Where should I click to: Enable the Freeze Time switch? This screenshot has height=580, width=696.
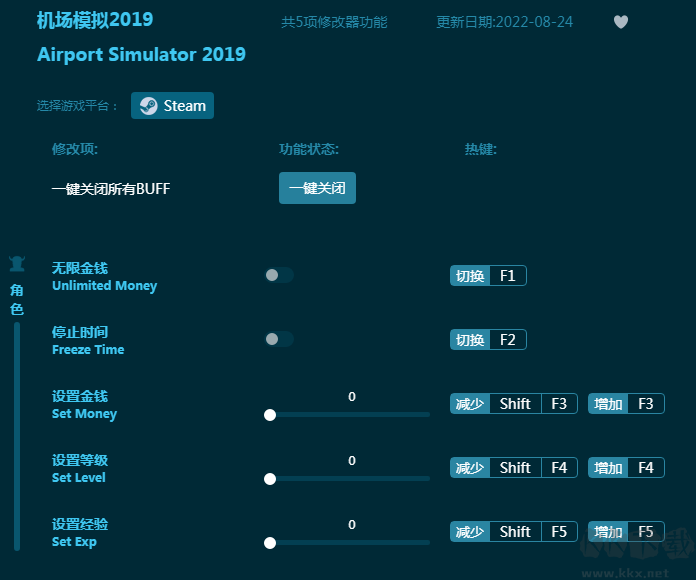click(x=278, y=339)
